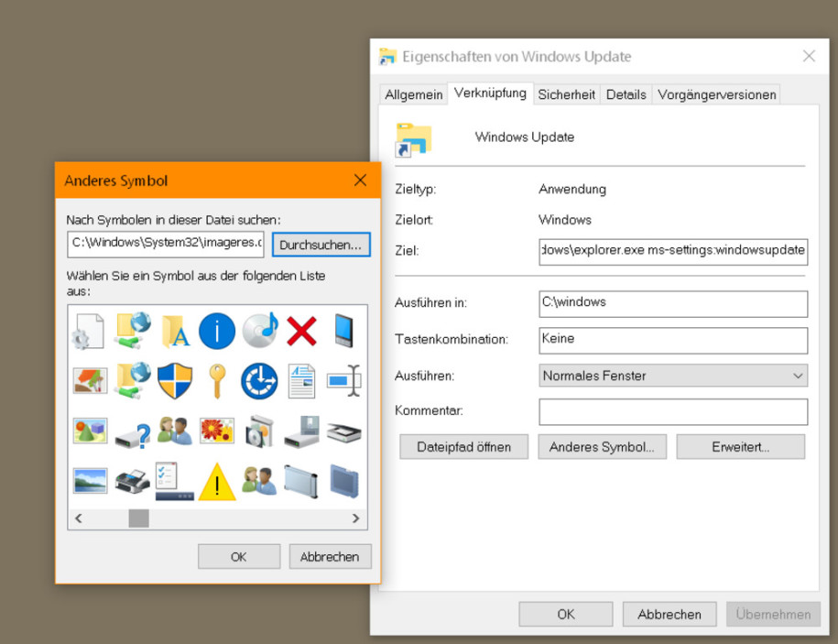Click the Durchsuchen... button

[x=321, y=245]
